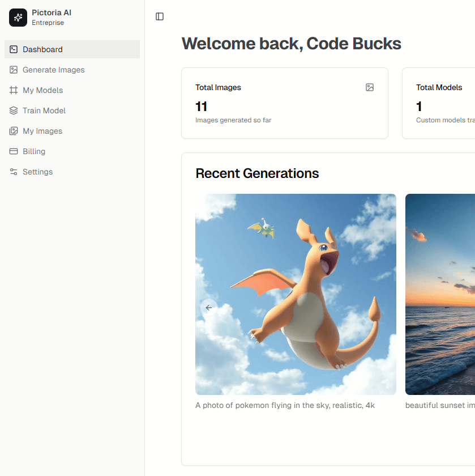Select the Total Images stats card title

(x=218, y=87)
